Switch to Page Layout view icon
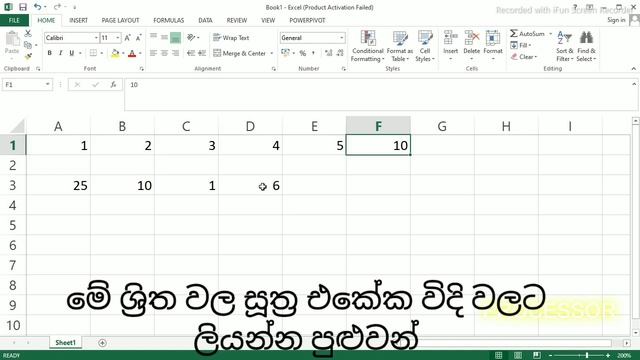Image resolution: width=640 pixels, height=360 pixels. [518, 355]
